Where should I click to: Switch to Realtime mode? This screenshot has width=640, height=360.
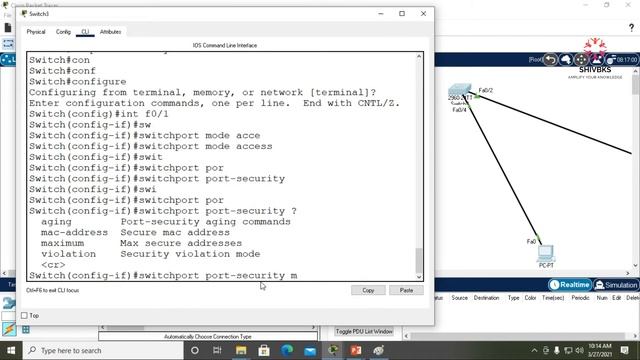(570, 284)
